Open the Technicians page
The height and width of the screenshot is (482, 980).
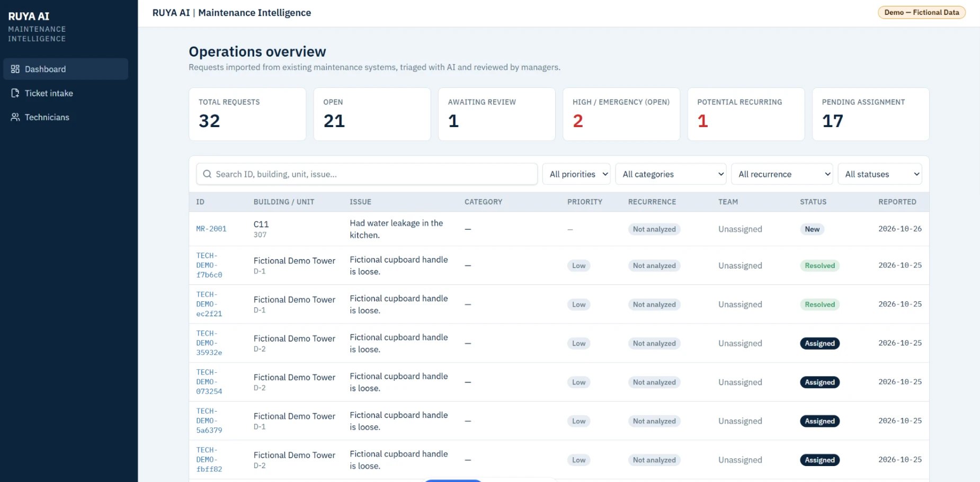[66, 117]
